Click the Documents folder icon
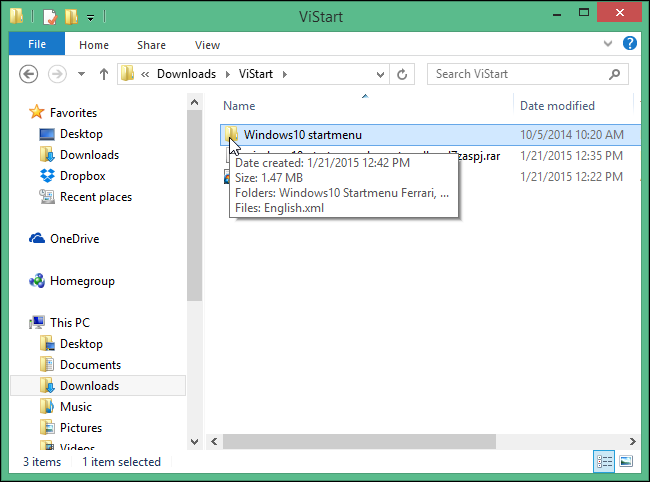Screen dimensions: 650x482 pyautogui.click(x=47, y=364)
